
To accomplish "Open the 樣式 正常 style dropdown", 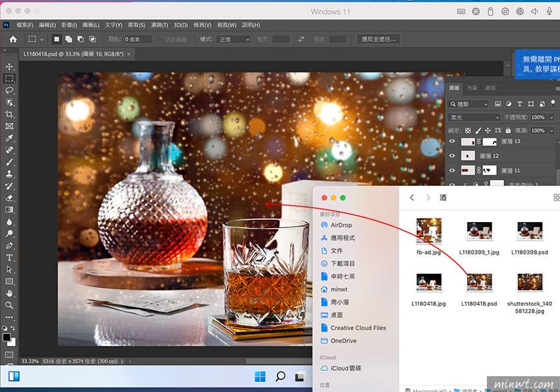I will (233, 40).
